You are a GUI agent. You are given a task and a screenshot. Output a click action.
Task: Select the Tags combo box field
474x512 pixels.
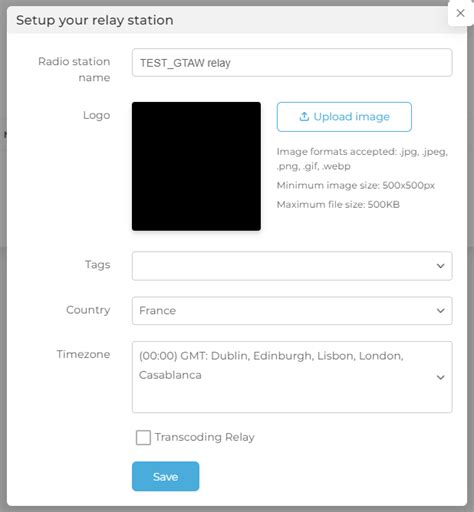pyautogui.click(x=292, y=266)
